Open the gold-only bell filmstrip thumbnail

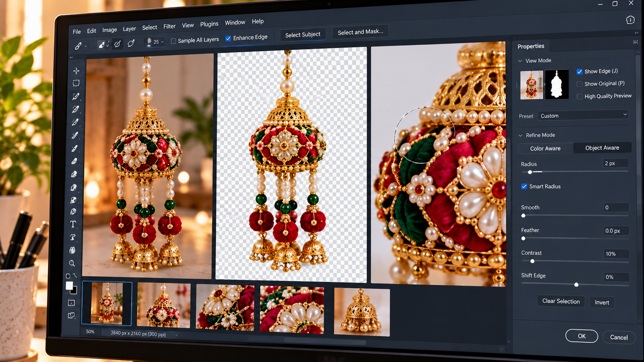click(362, 312)
